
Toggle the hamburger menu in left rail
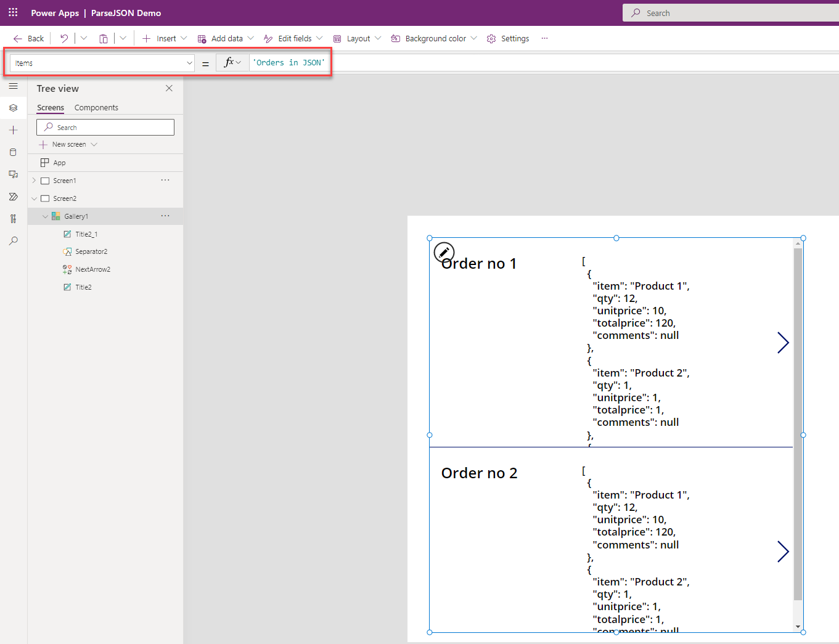click(13, 86)
